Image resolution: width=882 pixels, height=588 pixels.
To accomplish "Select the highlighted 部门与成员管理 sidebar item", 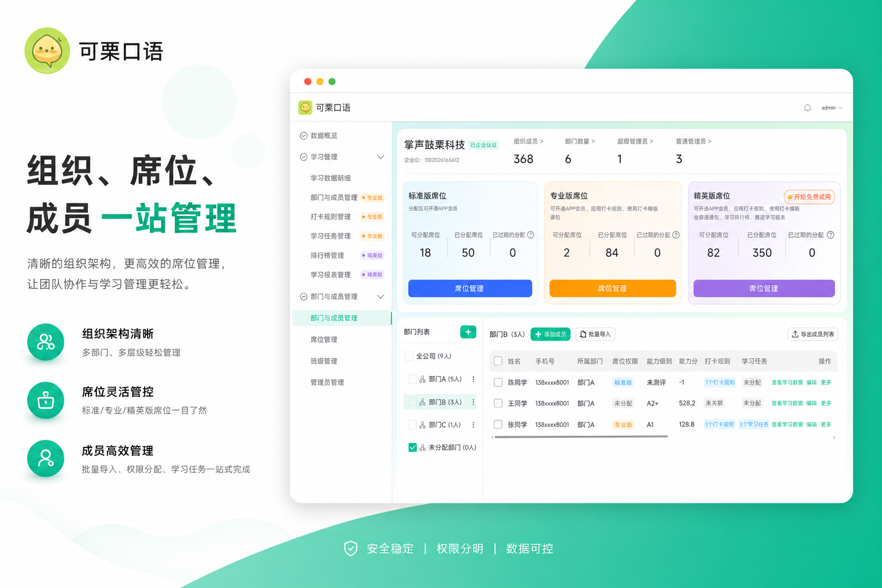I will 342,318.
